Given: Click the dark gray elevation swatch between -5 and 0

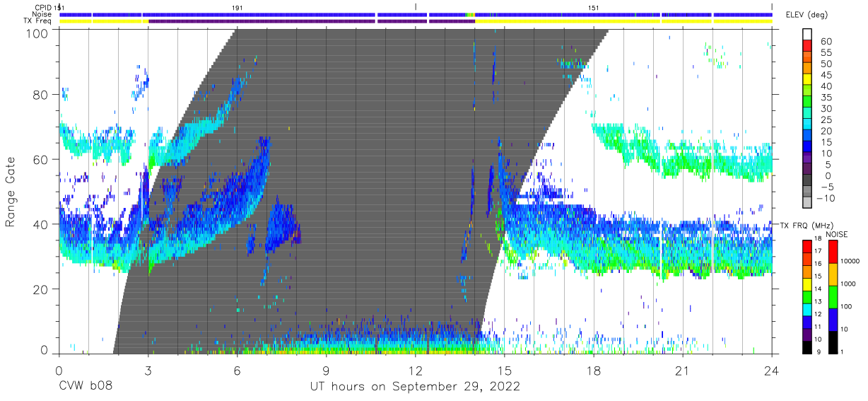Looking at the screenshot, I should 808,181.
